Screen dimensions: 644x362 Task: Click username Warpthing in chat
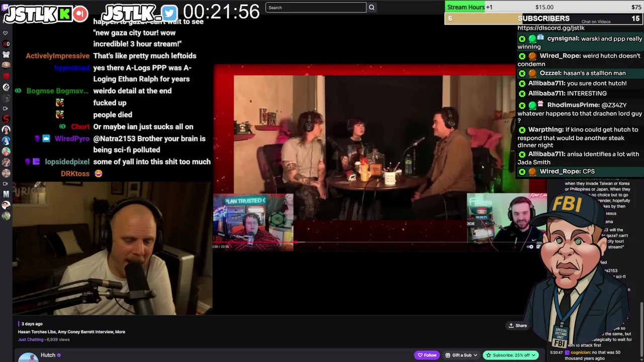coord(545,130)
